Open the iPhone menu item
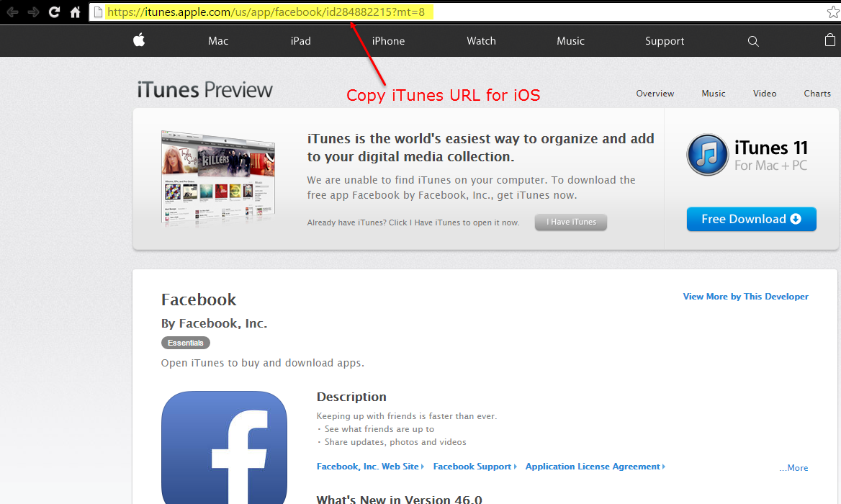 click(x=388, y=41)
